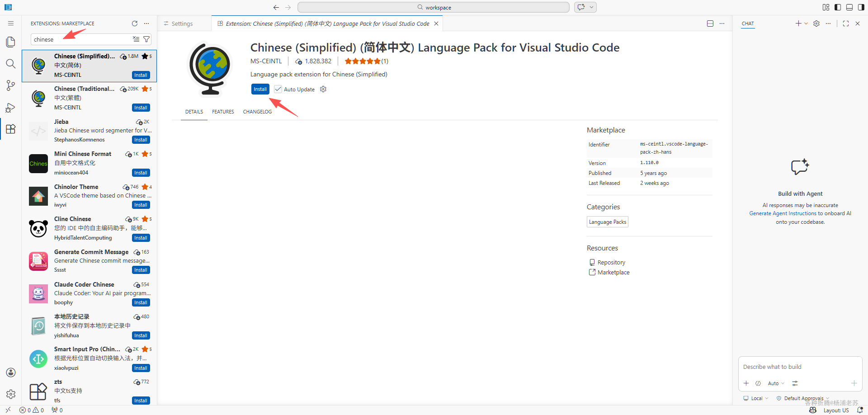The image size is (868, 415).
Task: Open the Auto model picker dropdown
Action: click(x=776, y=383)
